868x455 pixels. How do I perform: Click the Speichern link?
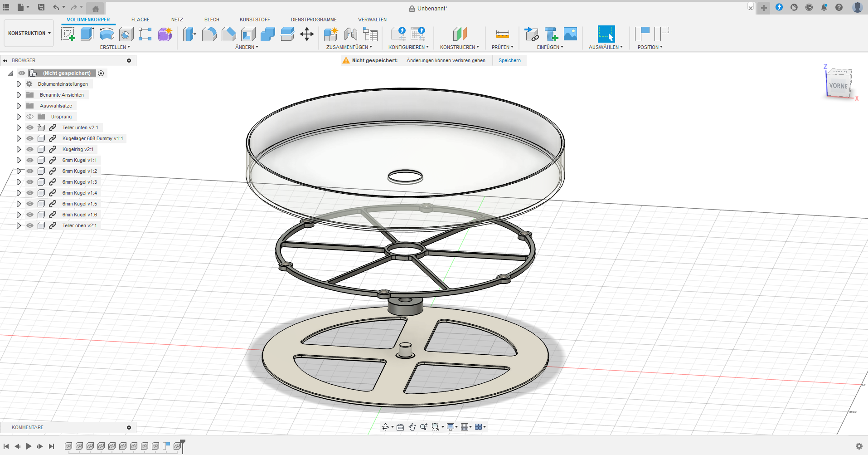click(x=509, y=60)
